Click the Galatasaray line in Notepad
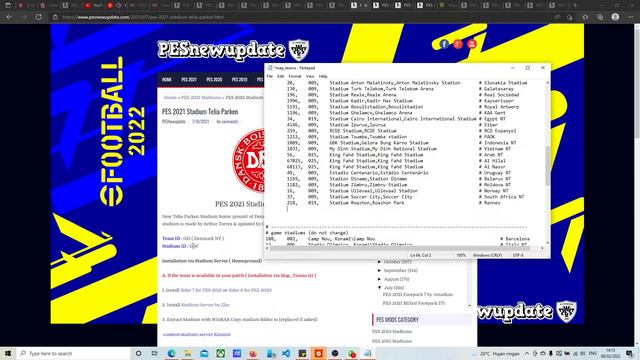 (400, 89)
